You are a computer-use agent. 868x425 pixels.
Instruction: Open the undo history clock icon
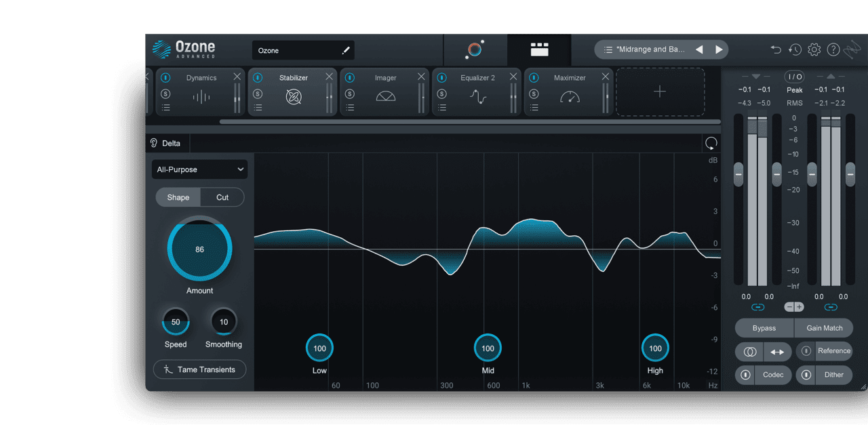[795, 49]
